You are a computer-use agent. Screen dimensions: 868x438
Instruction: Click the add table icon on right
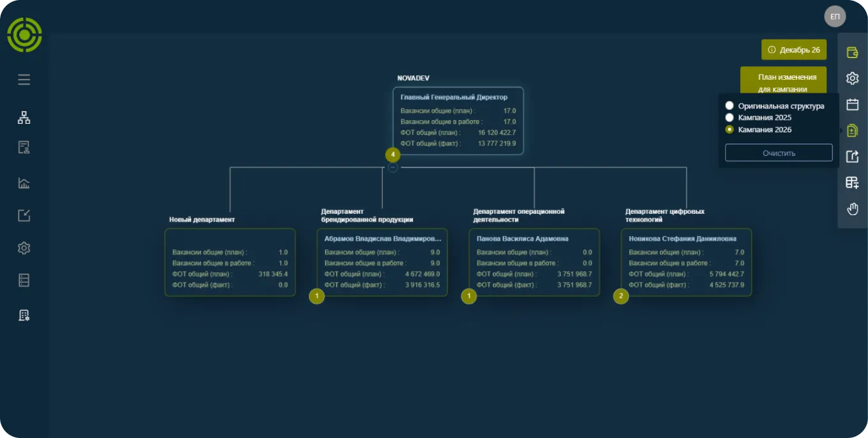tap(852, 183)
